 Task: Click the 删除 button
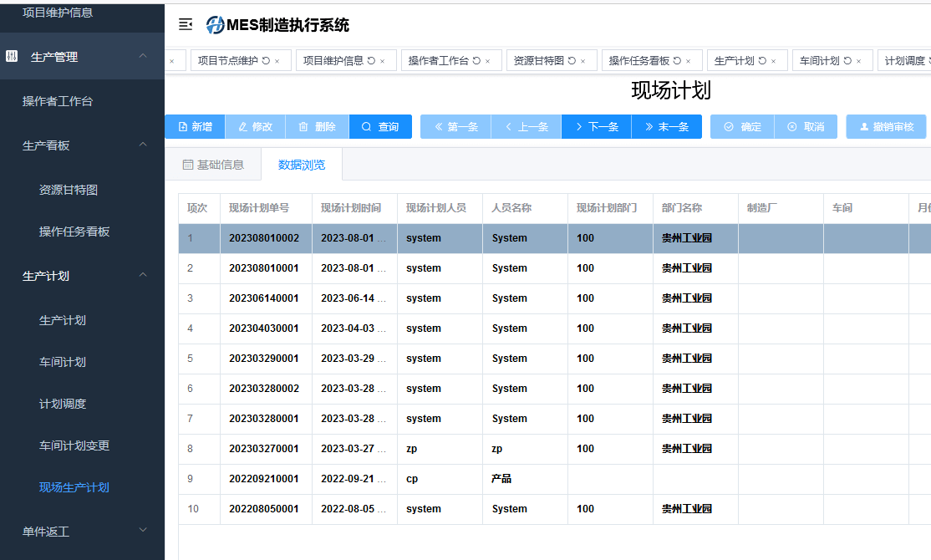317,126
